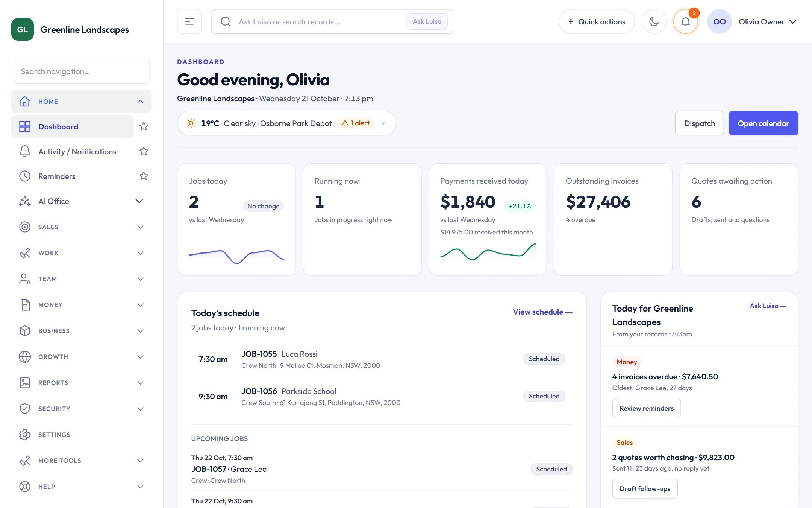Image resolution: width=812 pixels, height=508 pixels.
Task: Focus the Search navigation field
Action: [x=82, y=71]
